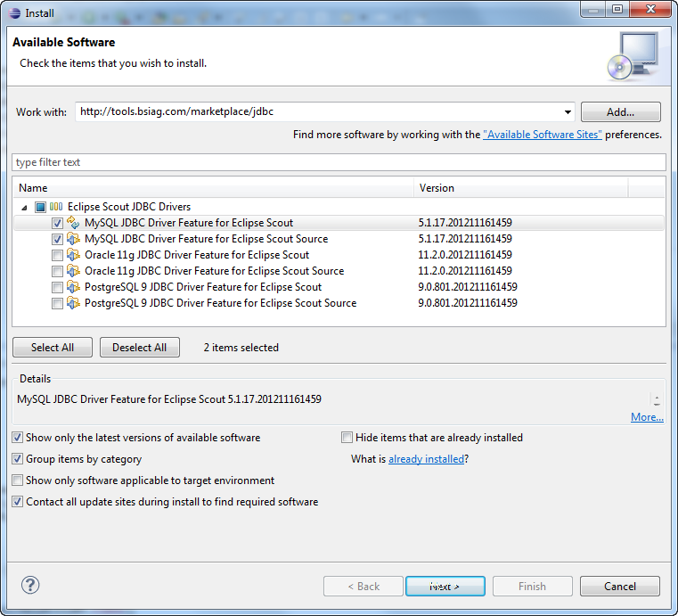Viewport: 678px width, 616px height.
Task: Sort by the Version column header
Action: pyautogui.click(x=521, y=188)
